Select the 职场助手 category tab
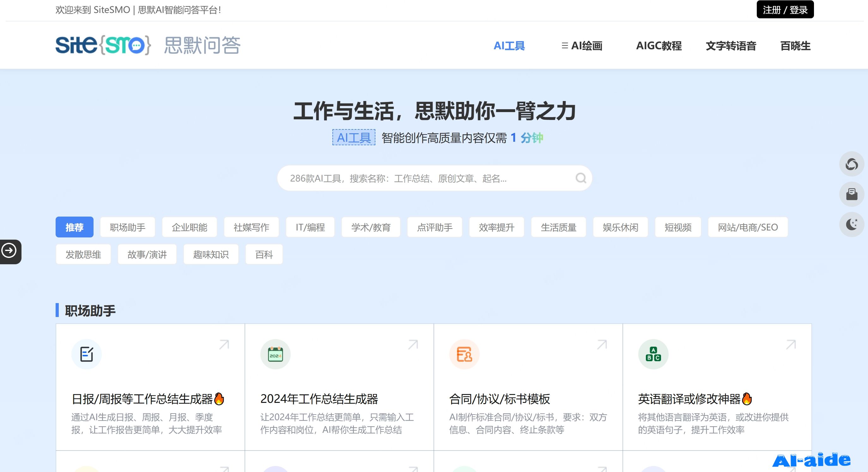The height and width of the screenshot is (472, 868). pyautogui.click(x=128, y=227)
